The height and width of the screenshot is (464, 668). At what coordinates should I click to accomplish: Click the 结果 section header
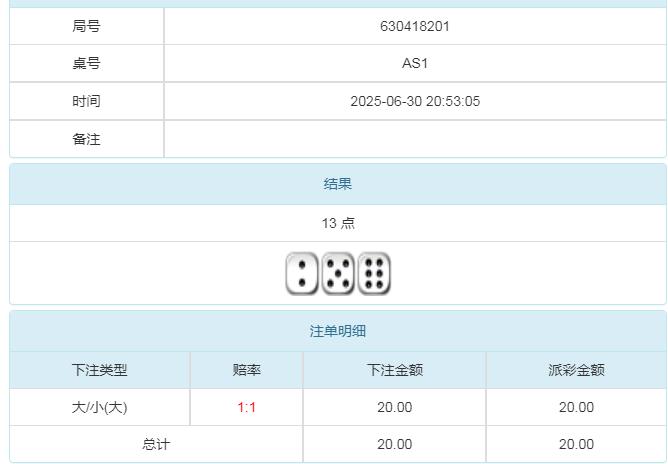pyautogui.click(x=338, y=184)
